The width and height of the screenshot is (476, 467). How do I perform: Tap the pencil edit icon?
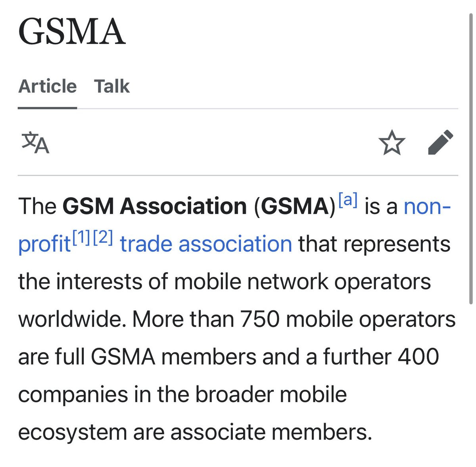tap(440, 142)
